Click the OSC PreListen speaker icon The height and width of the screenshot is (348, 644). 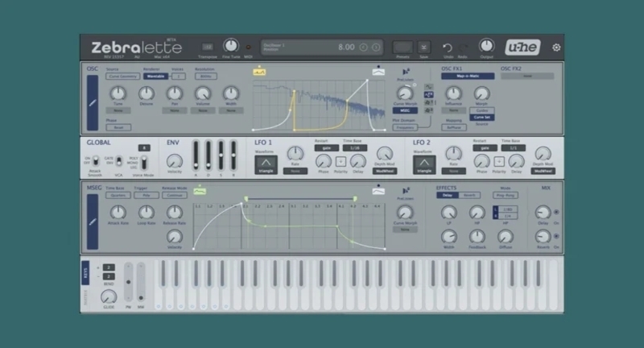pos(406,72)
